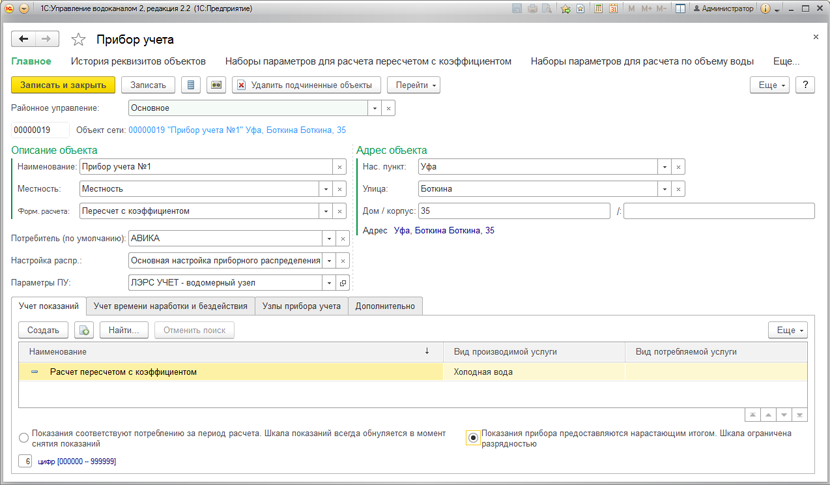Go back with the left arrow button
Screen dimensions: 830x485
tap(23, 40)
